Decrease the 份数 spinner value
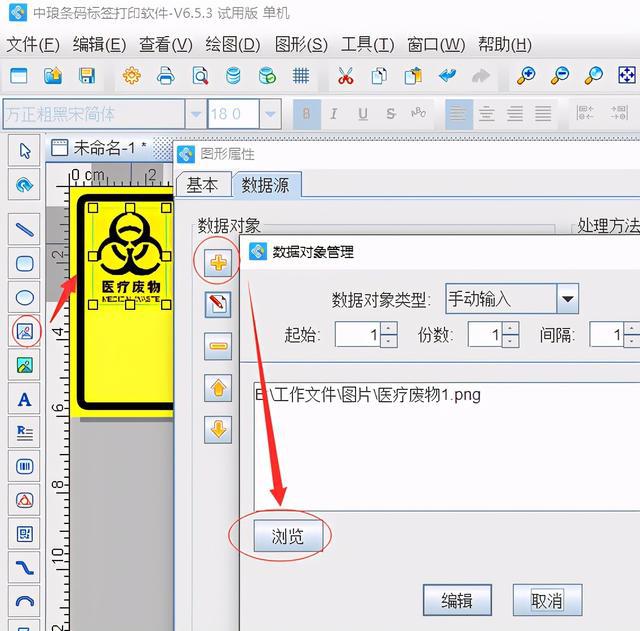Screen dimensions: 640x631 tap(511, 341)
